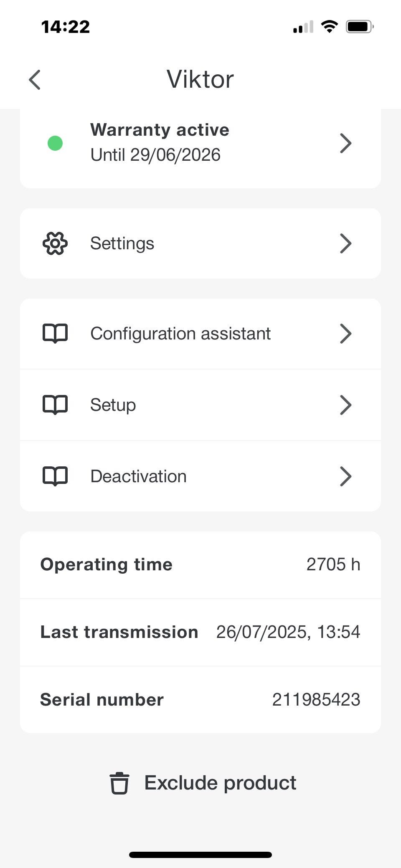Tap the Setup book icon

[55, 405]
